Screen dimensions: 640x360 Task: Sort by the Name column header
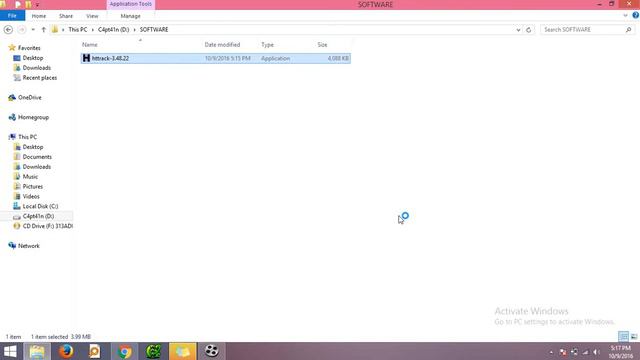(90, 45)
